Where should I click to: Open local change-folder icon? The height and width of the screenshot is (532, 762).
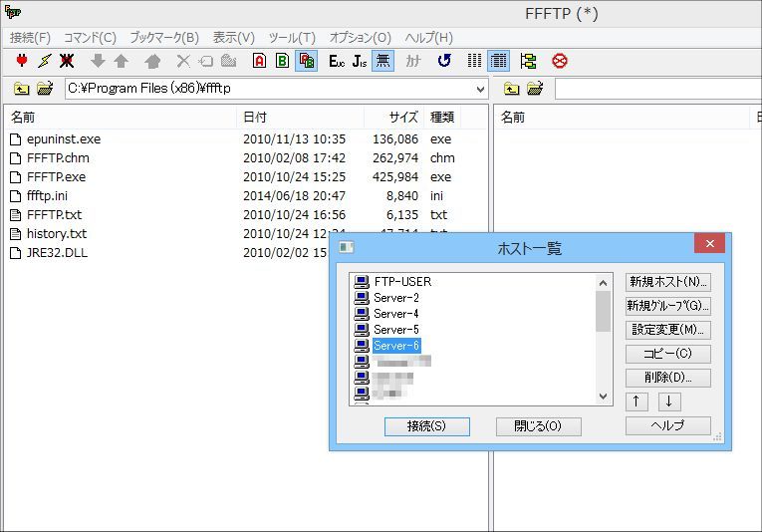[x=45, y=89]
